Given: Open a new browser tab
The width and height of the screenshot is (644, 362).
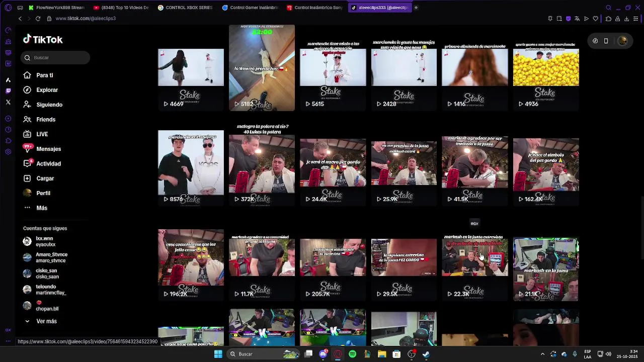Looking at the screenshot, I should (416, 8).
